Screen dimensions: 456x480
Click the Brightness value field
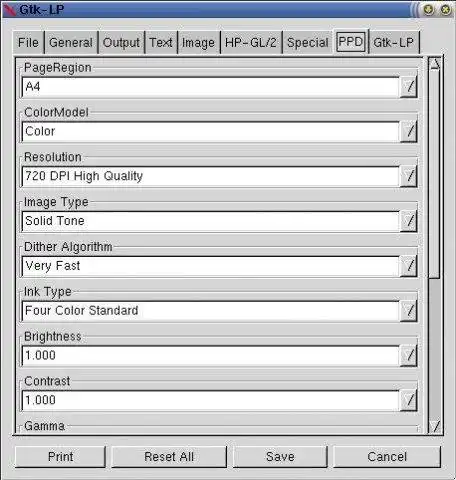[x=210, y=356]
